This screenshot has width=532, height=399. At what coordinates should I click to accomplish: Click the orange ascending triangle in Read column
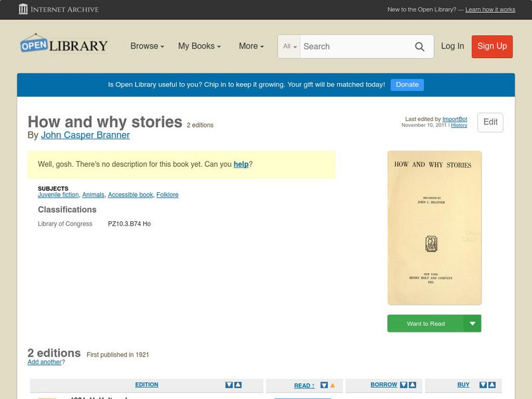pyautogui.click(x=332, y=384)
